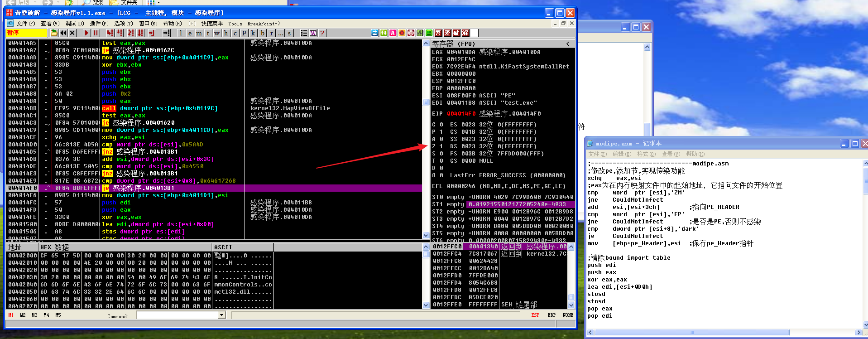
Task: Toggle the NONE stack-follow button
Action: pyautogui.click(x=568, y=315)
